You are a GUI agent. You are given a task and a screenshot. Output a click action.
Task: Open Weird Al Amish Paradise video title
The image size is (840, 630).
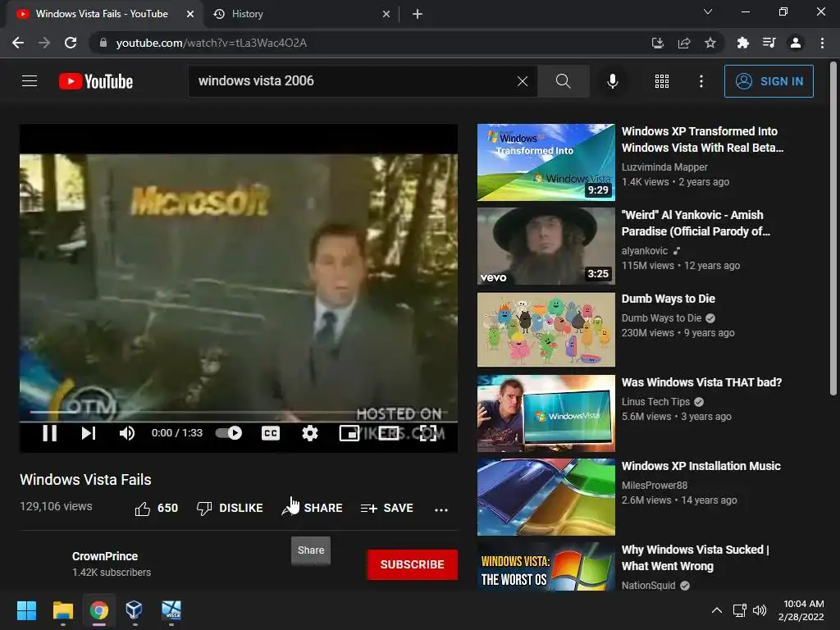(696, 223)
